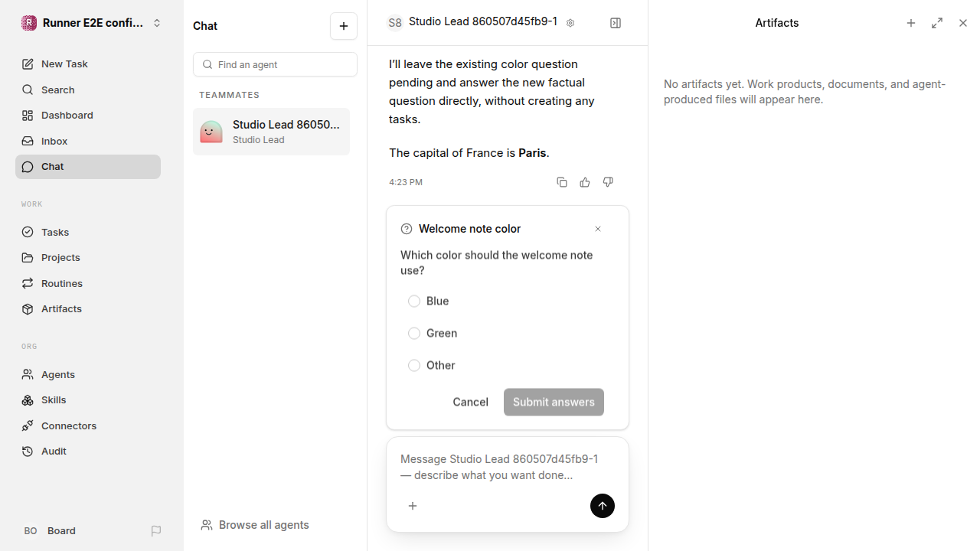
Task: Select Chat in the sidebar
Action: click(x=88, y=167)
